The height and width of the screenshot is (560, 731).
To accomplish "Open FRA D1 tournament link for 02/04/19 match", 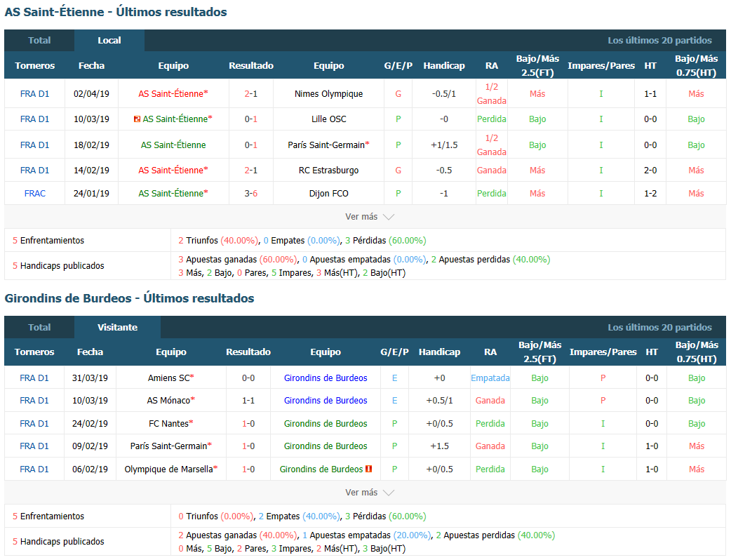I will click(x=34, y=94).
